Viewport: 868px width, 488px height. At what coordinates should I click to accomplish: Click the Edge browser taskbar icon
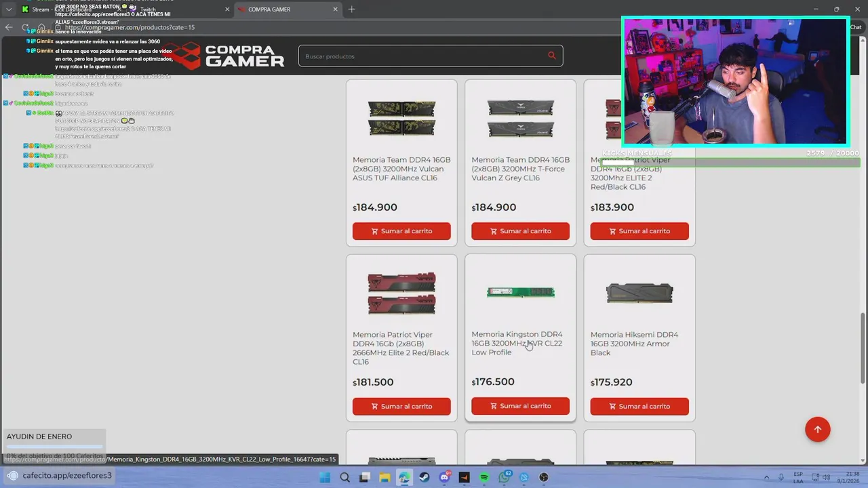(x=404, y=477)
